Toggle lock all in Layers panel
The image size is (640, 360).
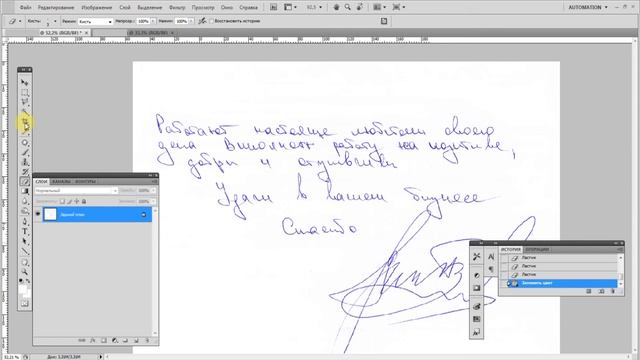pyautogui.click(x=84, y=201)
